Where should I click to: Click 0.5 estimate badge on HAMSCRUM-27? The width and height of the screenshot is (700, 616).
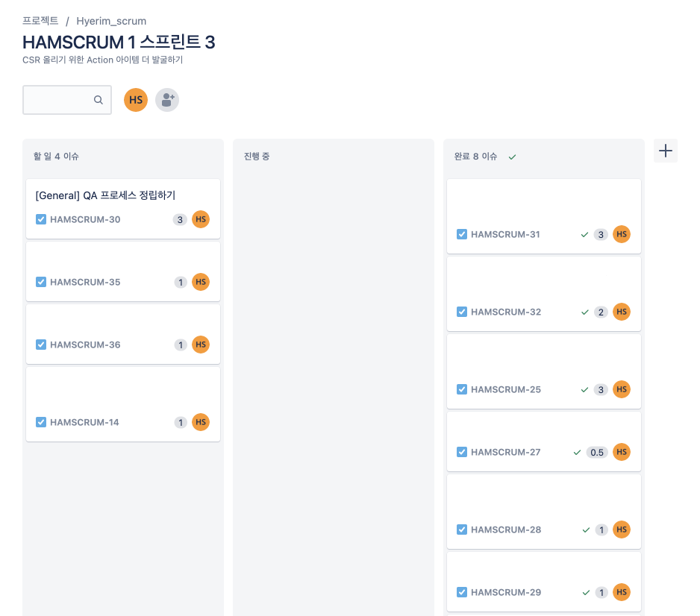pyautogui.click(x=597, y=452)
